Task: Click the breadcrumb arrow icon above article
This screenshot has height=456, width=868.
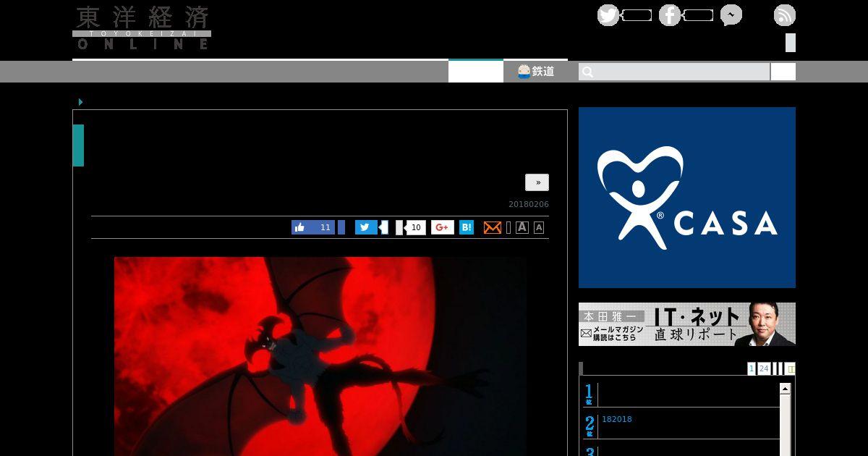Action: [80, 102]
